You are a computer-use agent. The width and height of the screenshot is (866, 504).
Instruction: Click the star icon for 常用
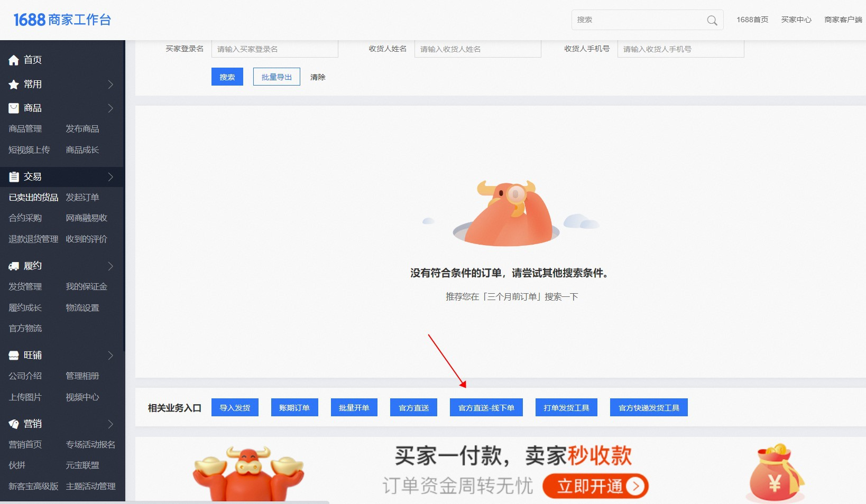point(14,85)
